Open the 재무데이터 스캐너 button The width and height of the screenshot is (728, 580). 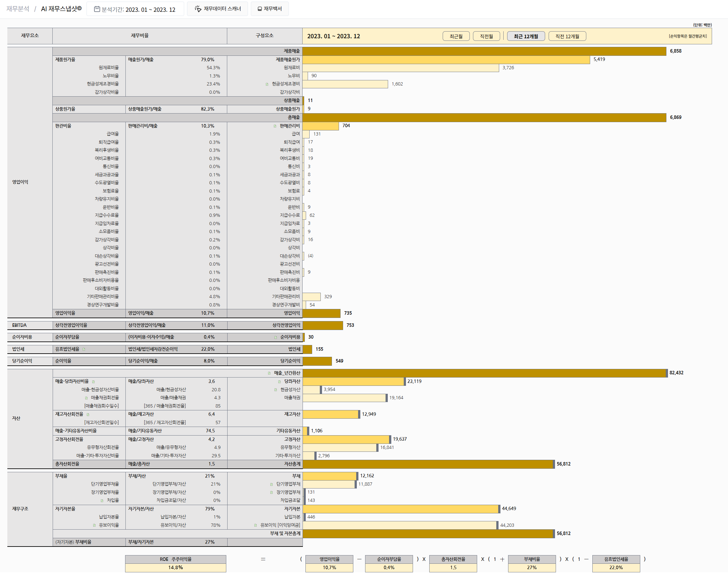coord(217,9)
